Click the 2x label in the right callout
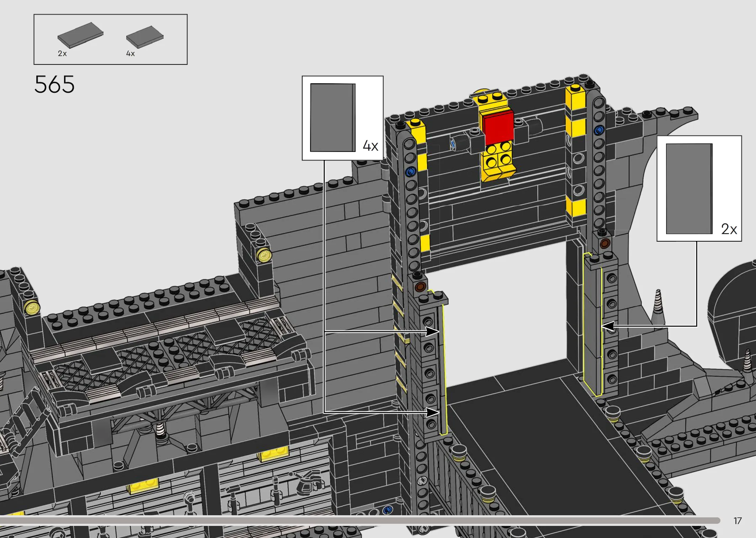 tap(729, 229)
